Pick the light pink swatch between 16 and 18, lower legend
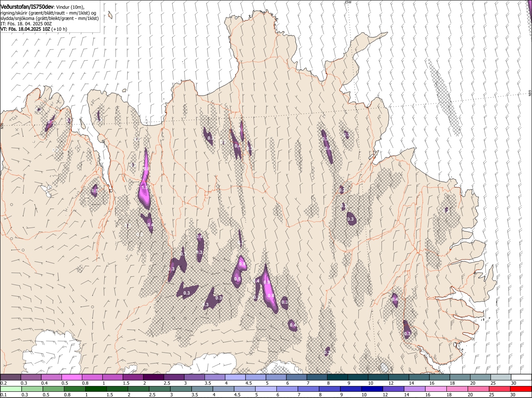Screen dimensions: 532x398 click(x=436, y=389)
